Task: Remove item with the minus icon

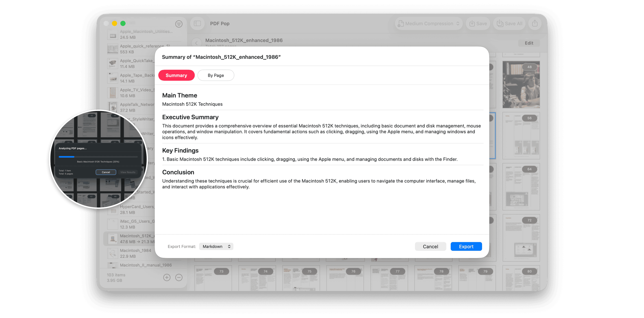Action: pos(179,277)
